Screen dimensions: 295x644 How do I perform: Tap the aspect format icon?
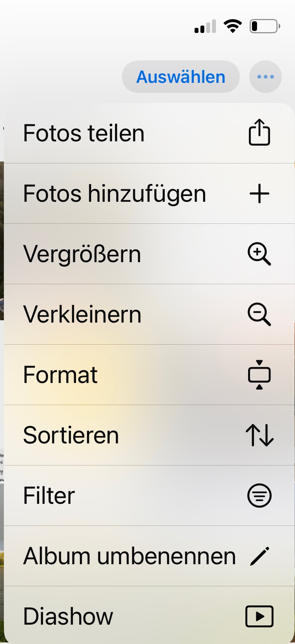tap(259, 375)
